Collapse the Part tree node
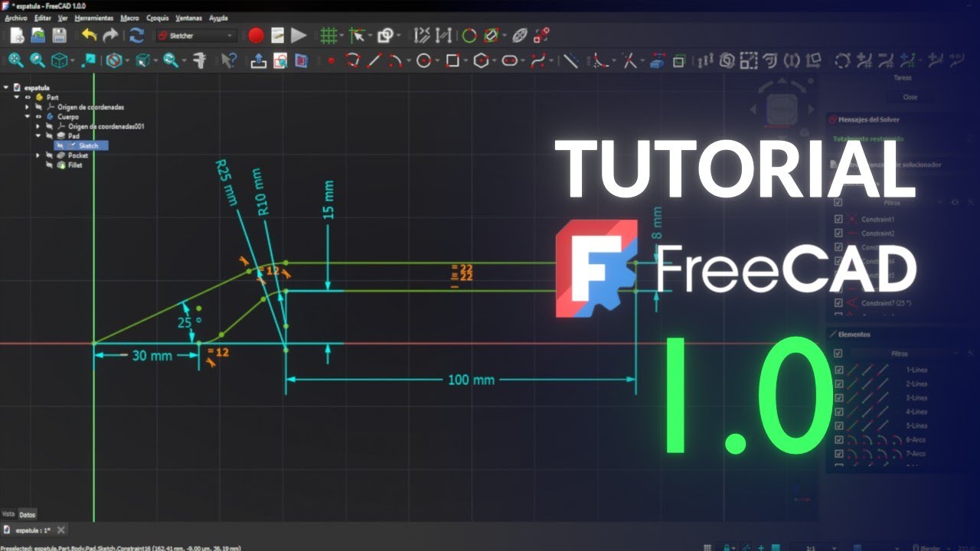Viewport: 980px width, 551px height. click(x=16, y=97)
